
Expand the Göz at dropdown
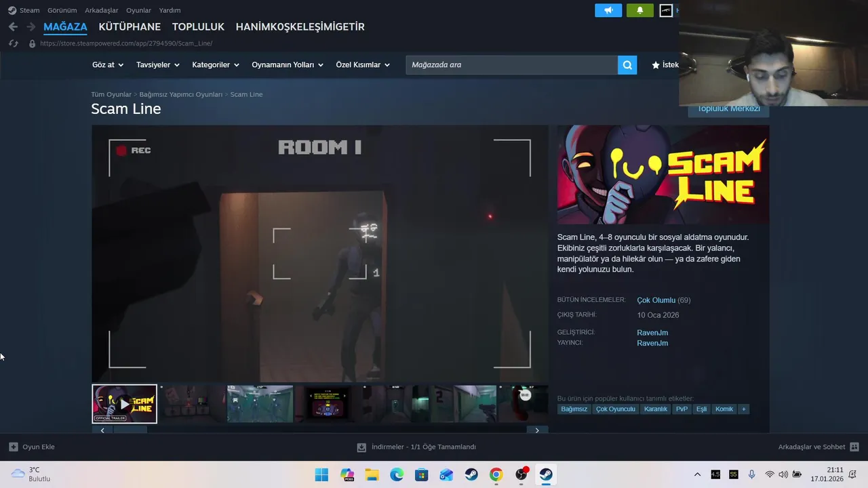click(x=108, y=65)
